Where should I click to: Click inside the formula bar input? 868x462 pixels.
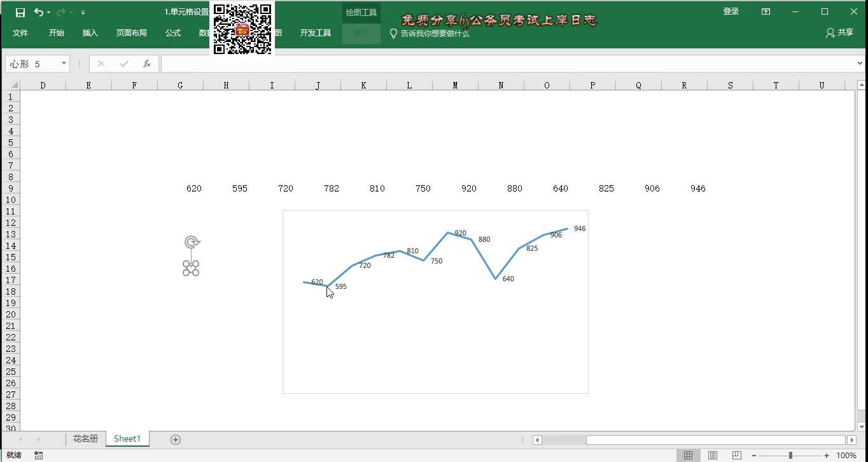pos(508,64)
